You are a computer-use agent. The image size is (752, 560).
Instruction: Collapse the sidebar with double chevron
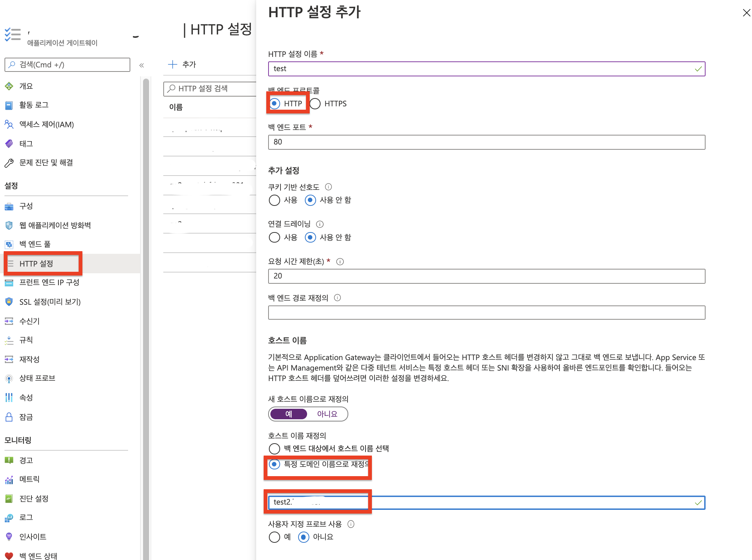[142, 66]
